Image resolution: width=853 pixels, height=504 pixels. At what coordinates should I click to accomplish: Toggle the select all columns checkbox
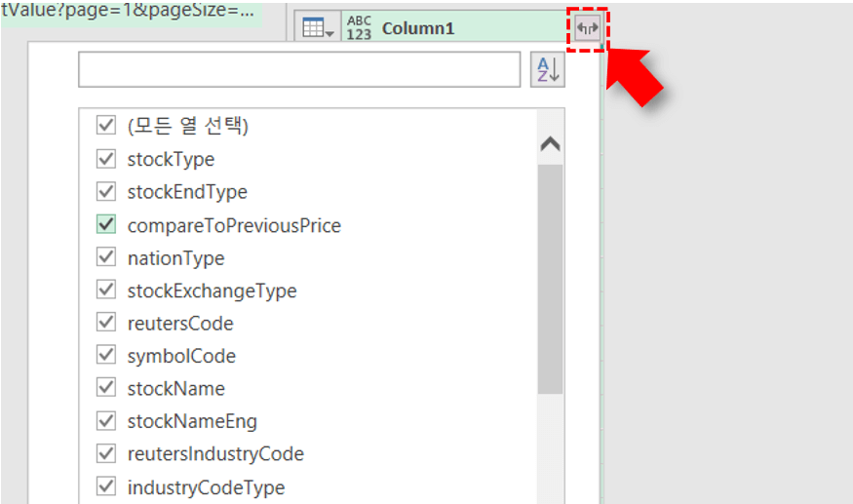pyautogui.click(x=106, y=126)
